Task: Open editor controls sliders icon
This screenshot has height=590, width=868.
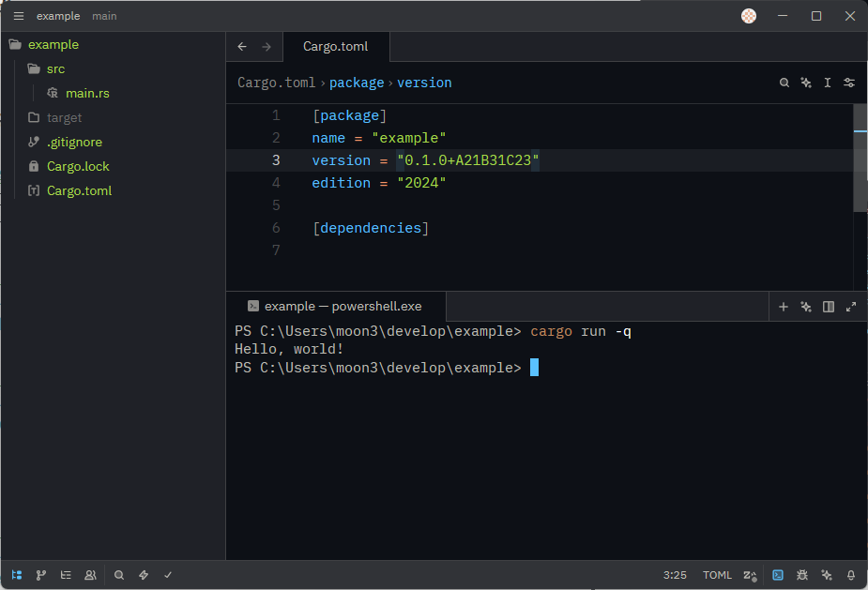Action: click(849, 83)
